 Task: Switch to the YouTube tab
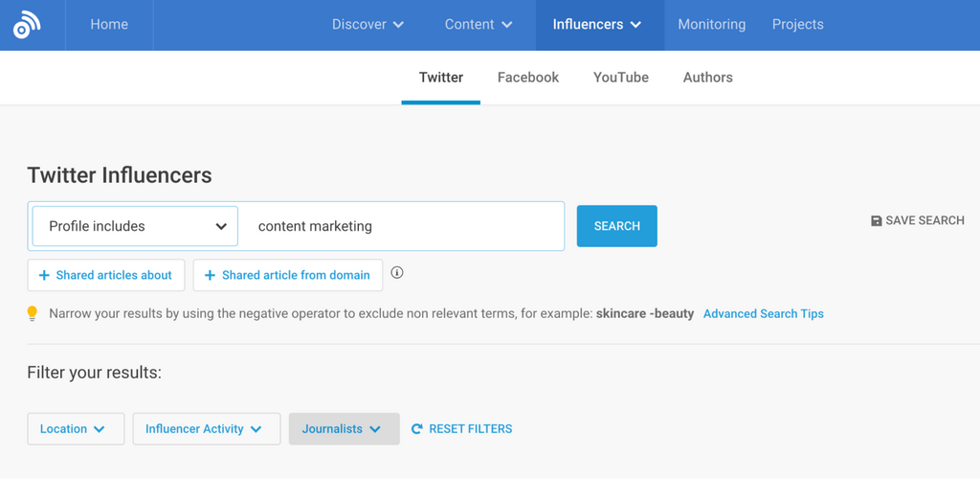(x=621, y=78)
